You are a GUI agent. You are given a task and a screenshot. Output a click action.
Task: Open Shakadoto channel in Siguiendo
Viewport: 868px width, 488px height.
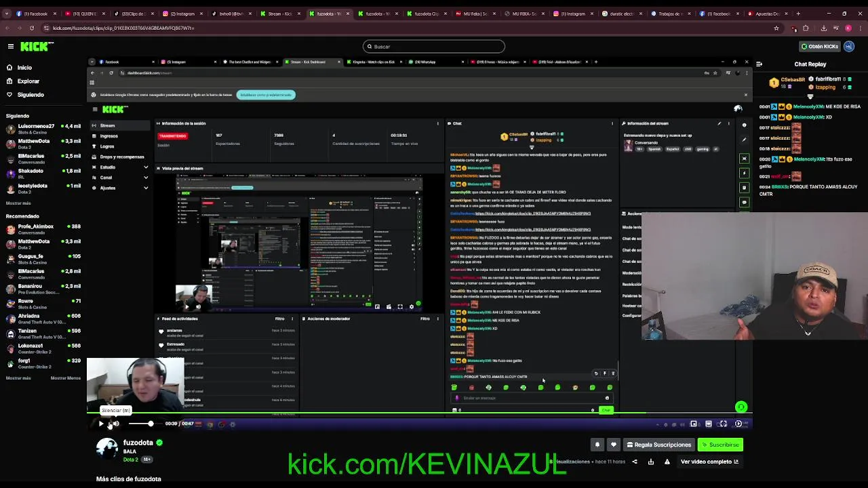43,174
